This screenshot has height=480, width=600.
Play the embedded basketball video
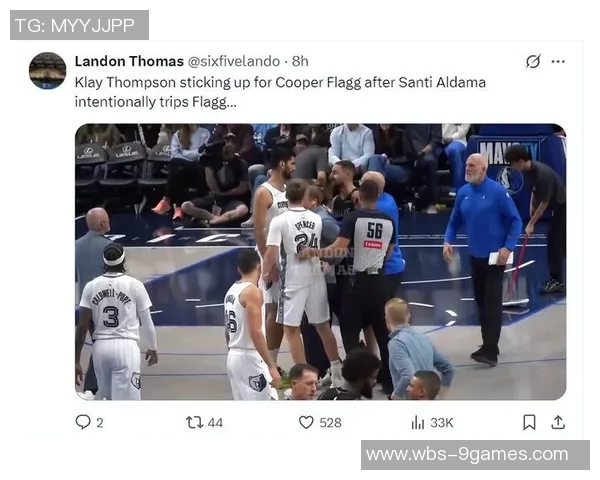[x=321, y=262]
